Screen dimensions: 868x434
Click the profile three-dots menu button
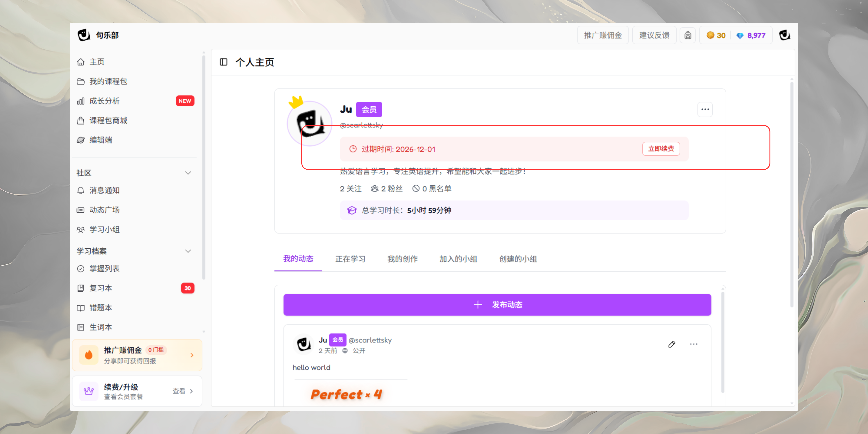tap(705, 109)
